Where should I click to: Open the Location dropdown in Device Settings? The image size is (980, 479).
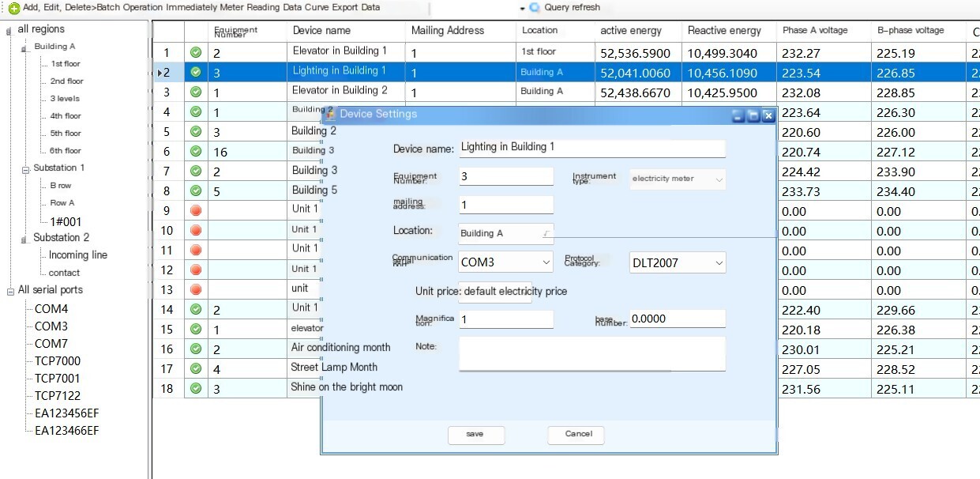(546, 234)
